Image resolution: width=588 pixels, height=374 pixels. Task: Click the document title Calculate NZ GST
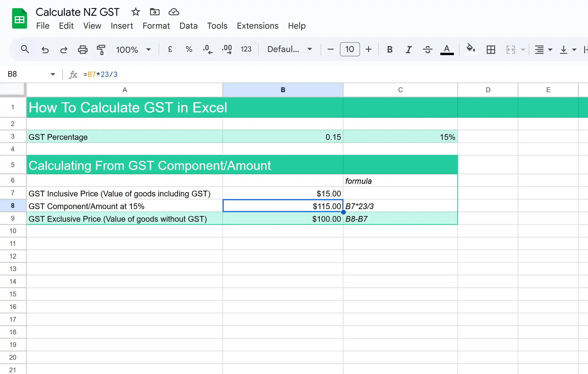pyautogui.click(x=78, y=12)
